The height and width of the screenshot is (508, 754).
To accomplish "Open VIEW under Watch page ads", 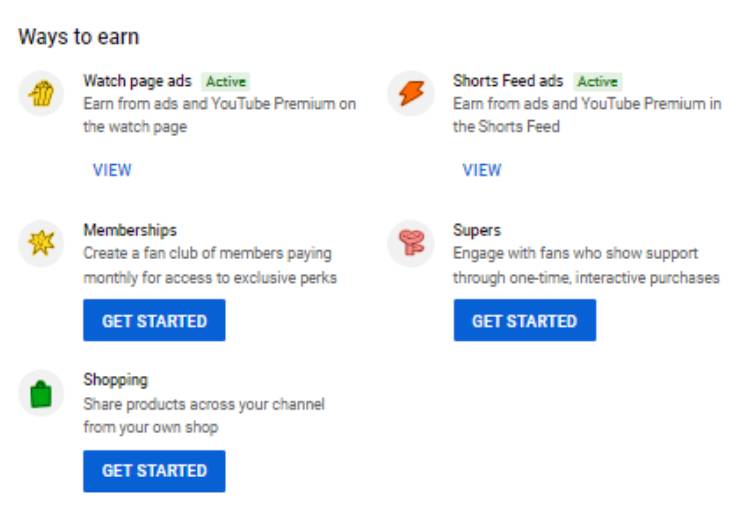I will (112, 170).
